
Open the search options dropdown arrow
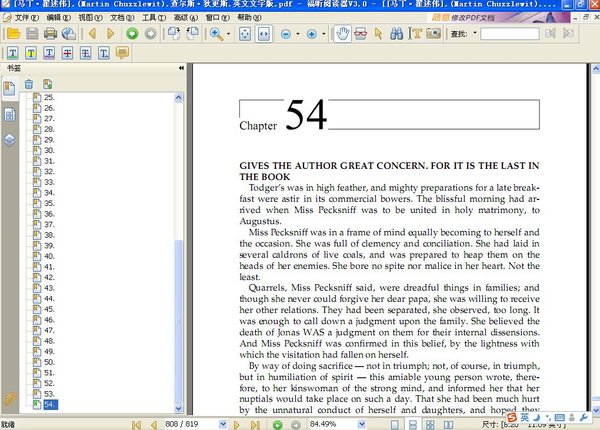pos(475,33)
